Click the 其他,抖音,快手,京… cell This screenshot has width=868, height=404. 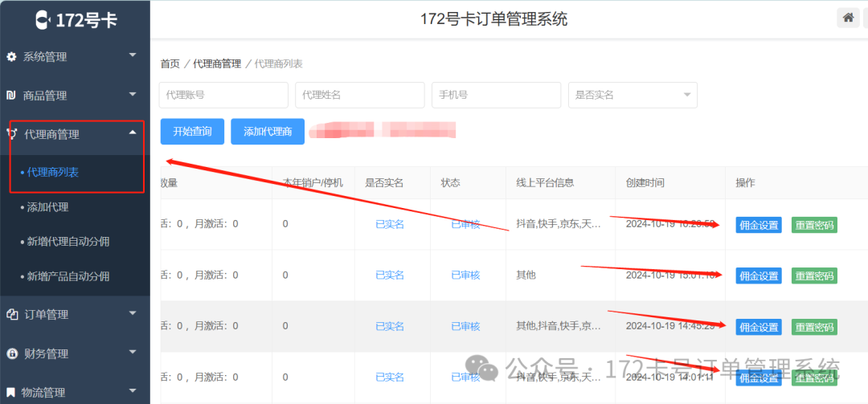coord(558,326)
